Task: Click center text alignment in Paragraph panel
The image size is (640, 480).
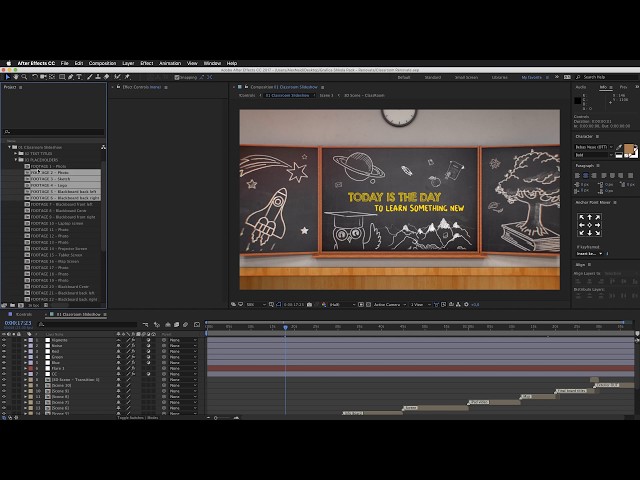Action: (585, 176)
